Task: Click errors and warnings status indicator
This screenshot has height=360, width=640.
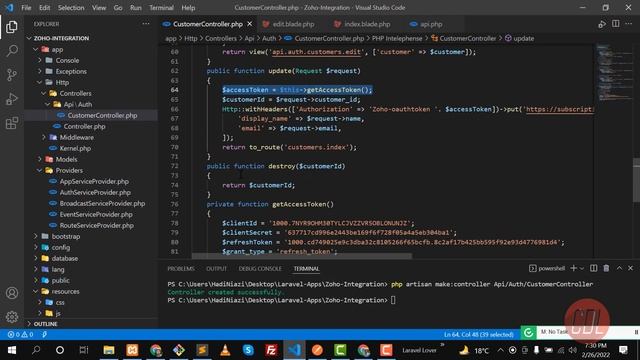Action: pos(20,334)
